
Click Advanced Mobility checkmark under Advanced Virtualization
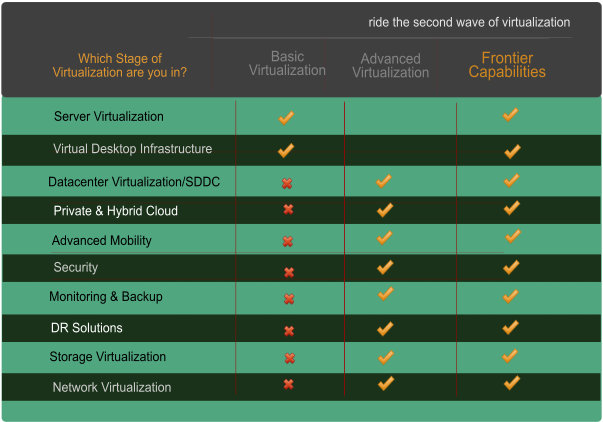385,238
